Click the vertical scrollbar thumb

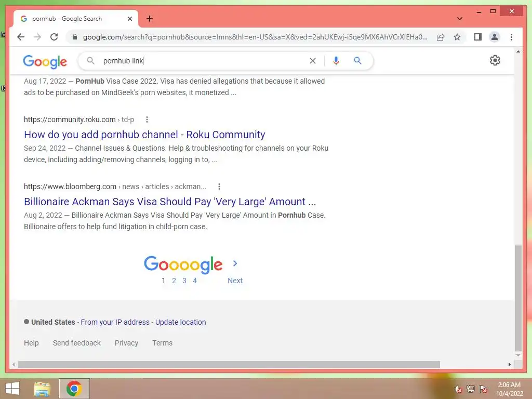pyautogui.click(x=518, y=298)
